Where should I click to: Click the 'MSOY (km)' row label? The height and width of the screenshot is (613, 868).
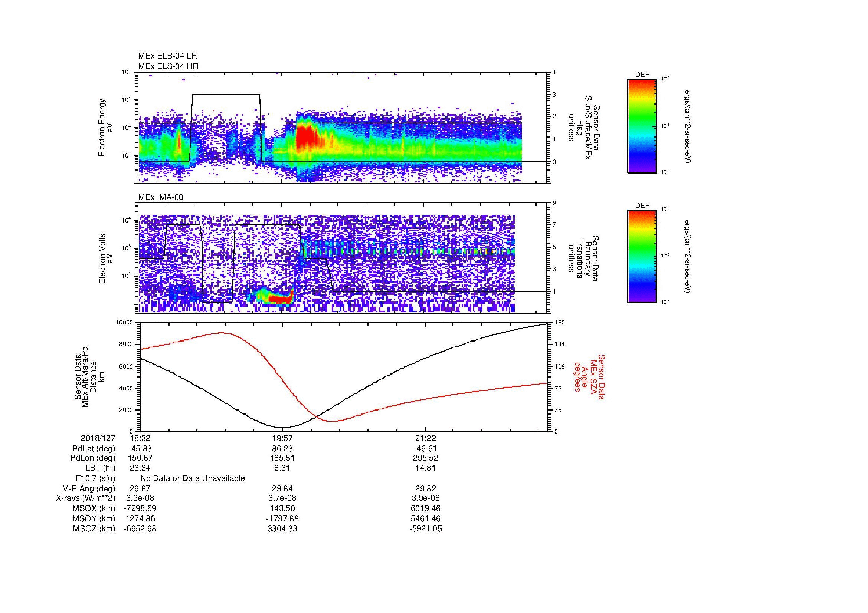coord(94,518)
